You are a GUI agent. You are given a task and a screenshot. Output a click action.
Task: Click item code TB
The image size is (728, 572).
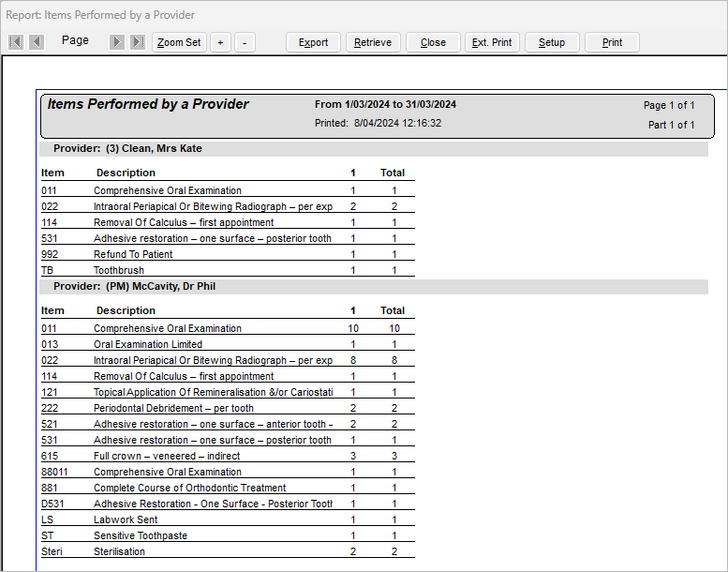pyautogui.click(x=48, y=270)
